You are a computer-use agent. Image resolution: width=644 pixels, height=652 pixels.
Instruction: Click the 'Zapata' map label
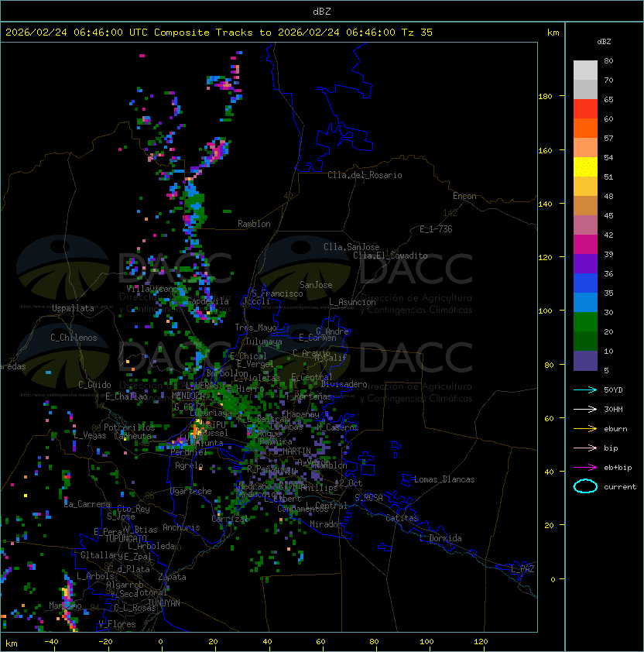tap(172, 577)
